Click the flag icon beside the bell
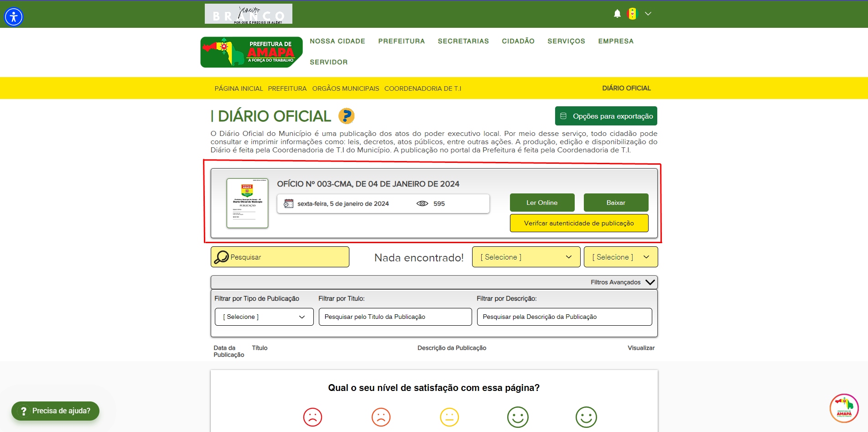The height and width of the screenshot is (432, 868). click(632, 14)
